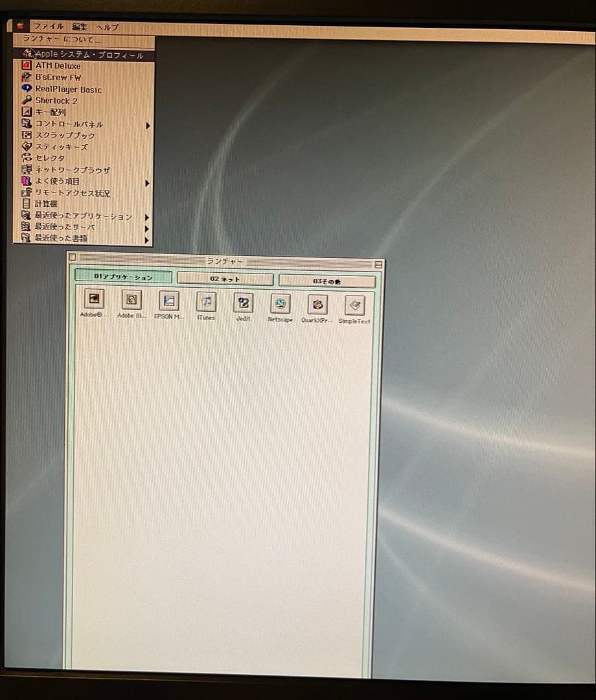
Task: Launch the Jedit text editor
Action: tap(243, 303)
